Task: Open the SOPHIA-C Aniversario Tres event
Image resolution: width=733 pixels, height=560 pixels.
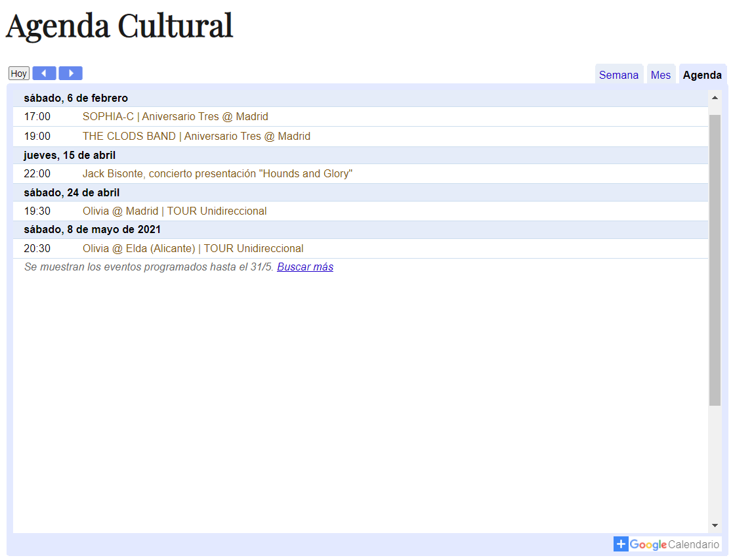Action: pyautogui.click(x=175, y=116)
